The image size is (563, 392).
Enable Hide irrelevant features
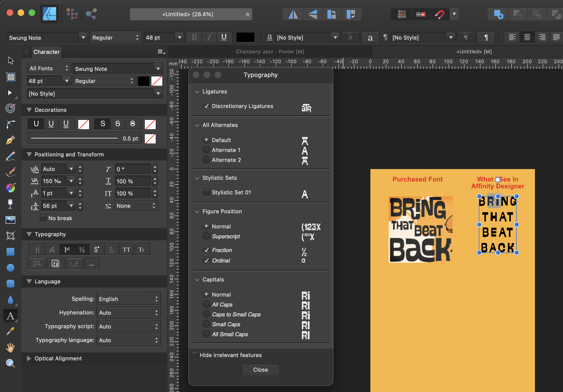[x=194, y=355]
